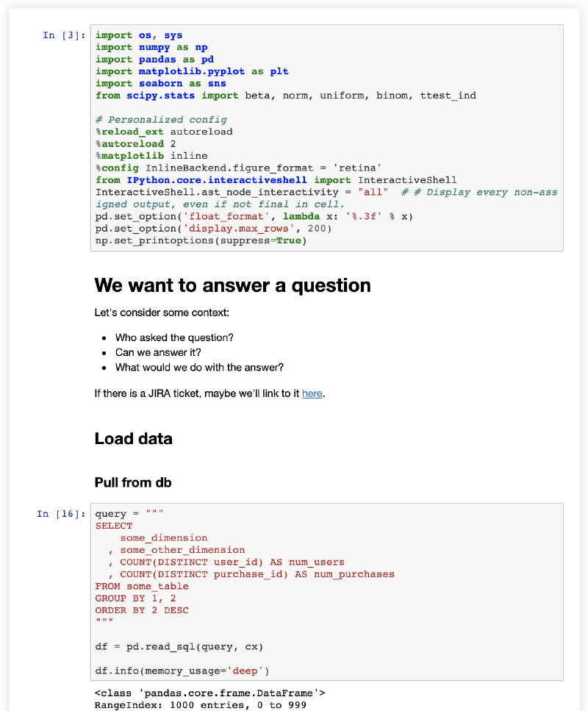Click the "ORDER BY 2 DESC" query line

(142, 610)
